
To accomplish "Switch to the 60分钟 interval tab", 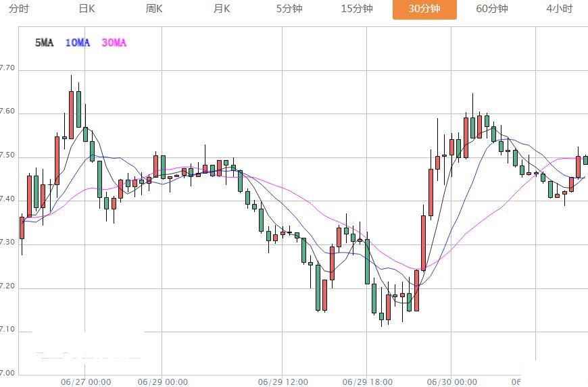I will click(492, 9).
